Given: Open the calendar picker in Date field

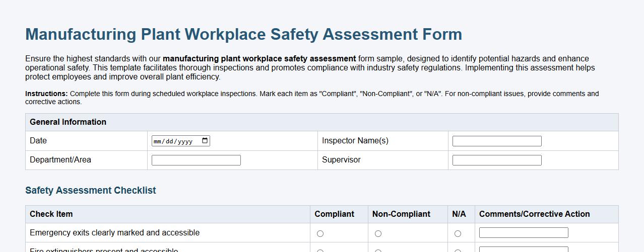Looking at the screenshot, I should coord(205,141).
